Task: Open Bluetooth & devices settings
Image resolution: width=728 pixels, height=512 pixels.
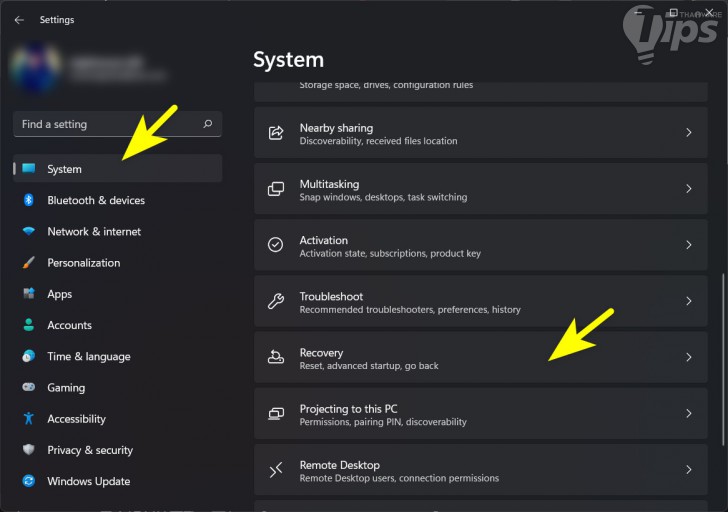Action: tap(96, 201)
